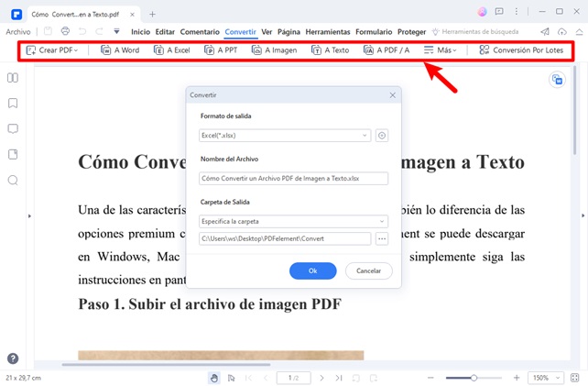Image resolution: width=588 pixels, height=386 pixels.
Task: Toggle full screen view icon
Action: (x=574, y=378)
